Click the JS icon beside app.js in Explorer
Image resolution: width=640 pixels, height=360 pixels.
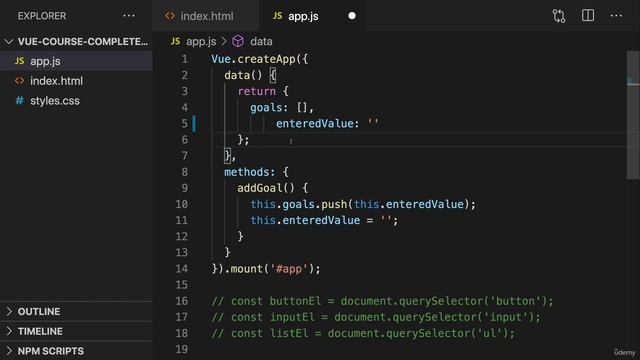(x=20, y=61)
